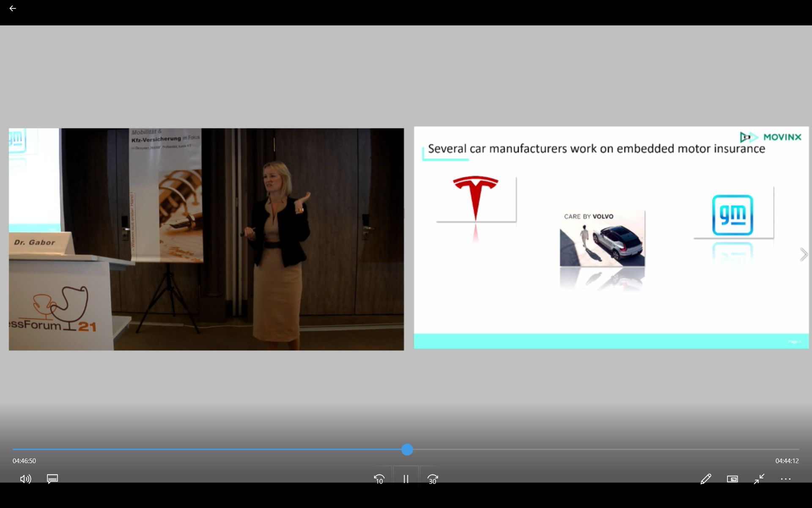Click the blue seek bar handle
The width and height of the screenshot is (812, 508).
click(407, 450)
